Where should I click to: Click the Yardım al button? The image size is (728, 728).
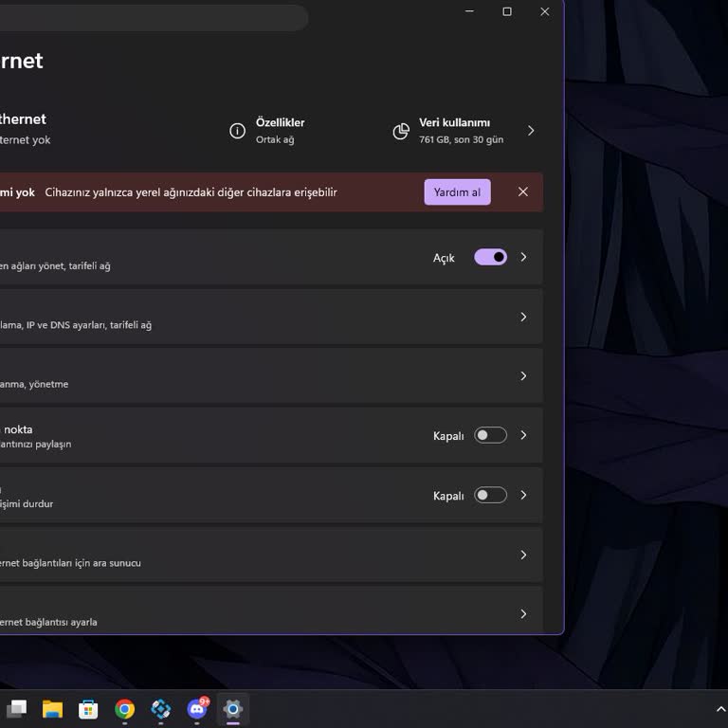coord(457,191)
